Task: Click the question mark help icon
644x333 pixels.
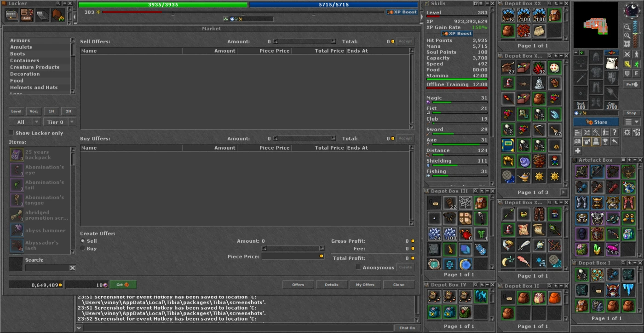Action: point(614,133)
